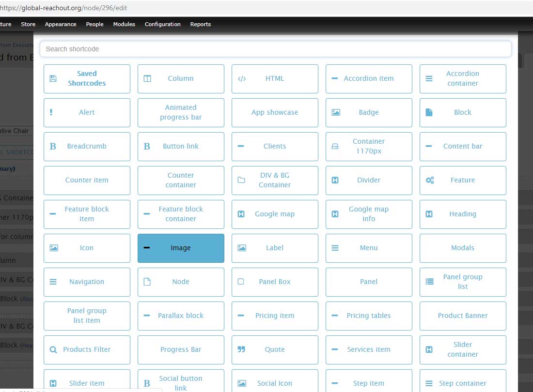Choose the Feature block container shortcode

tap(181, 214)
